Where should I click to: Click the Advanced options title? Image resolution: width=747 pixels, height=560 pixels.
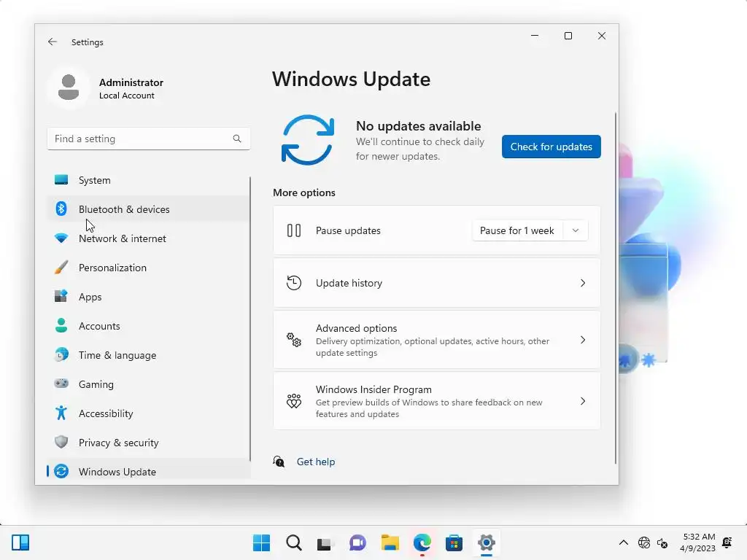[356, 328]
